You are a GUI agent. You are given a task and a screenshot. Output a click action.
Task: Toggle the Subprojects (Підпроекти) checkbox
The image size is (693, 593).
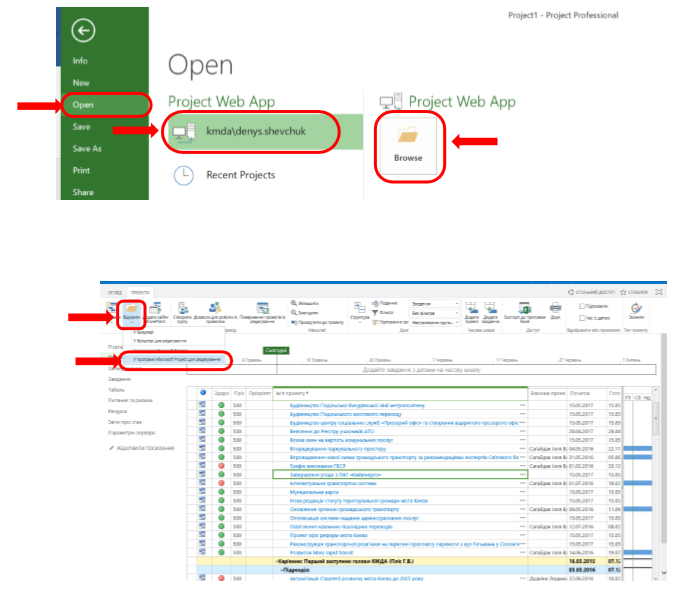[582, 306]
